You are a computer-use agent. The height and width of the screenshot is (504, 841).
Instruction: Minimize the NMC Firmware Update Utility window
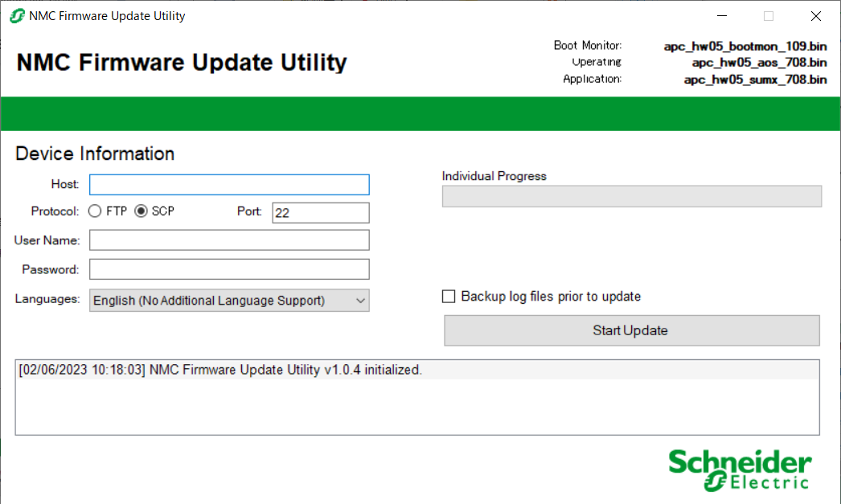point(722,16)
